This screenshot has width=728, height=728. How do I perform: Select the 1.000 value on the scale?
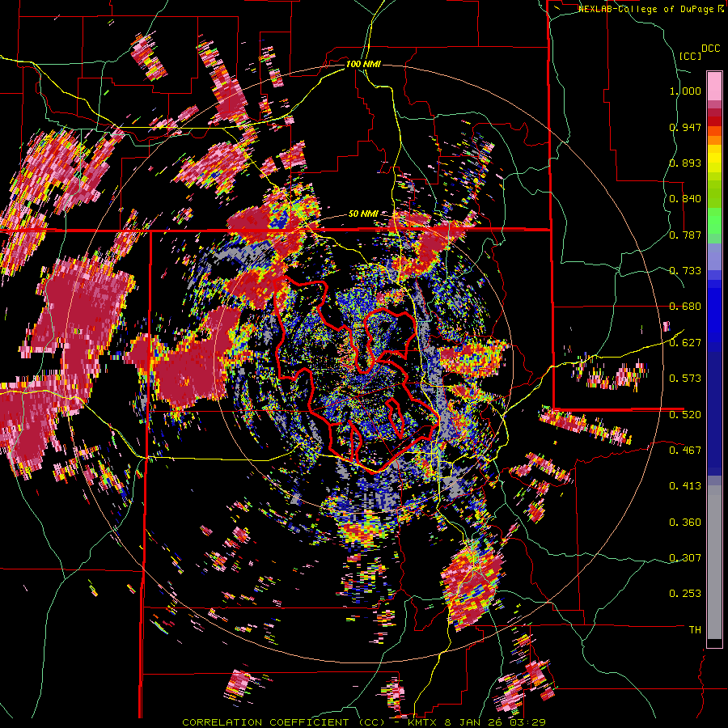[x=685, y=91]
